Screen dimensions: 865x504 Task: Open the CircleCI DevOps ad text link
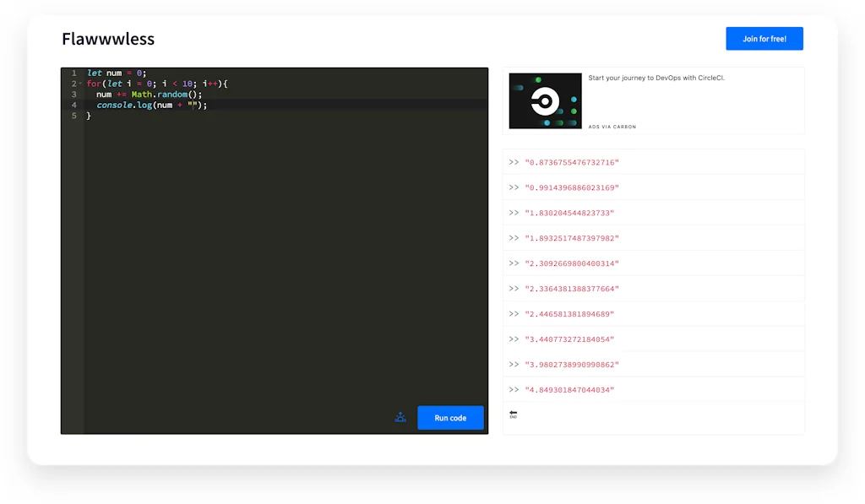point(656,78)
